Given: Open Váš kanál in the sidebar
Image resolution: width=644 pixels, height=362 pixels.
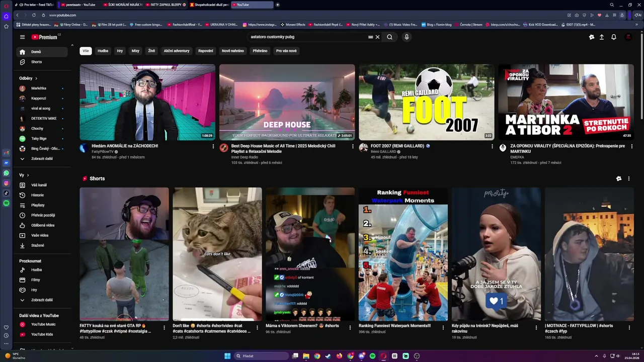Looking at the screenshot, I should point(42,185).
